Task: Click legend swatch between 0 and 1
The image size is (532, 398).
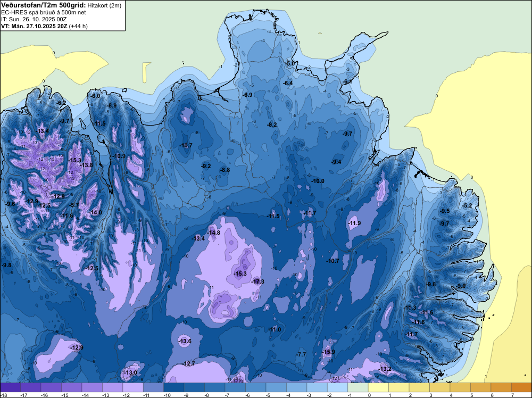Action: [378, 387]
